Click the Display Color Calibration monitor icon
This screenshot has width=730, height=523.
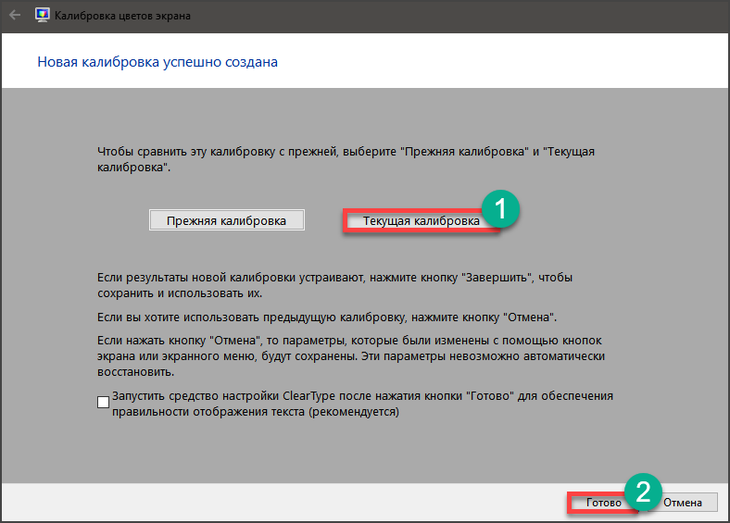(x=42, y=15)
